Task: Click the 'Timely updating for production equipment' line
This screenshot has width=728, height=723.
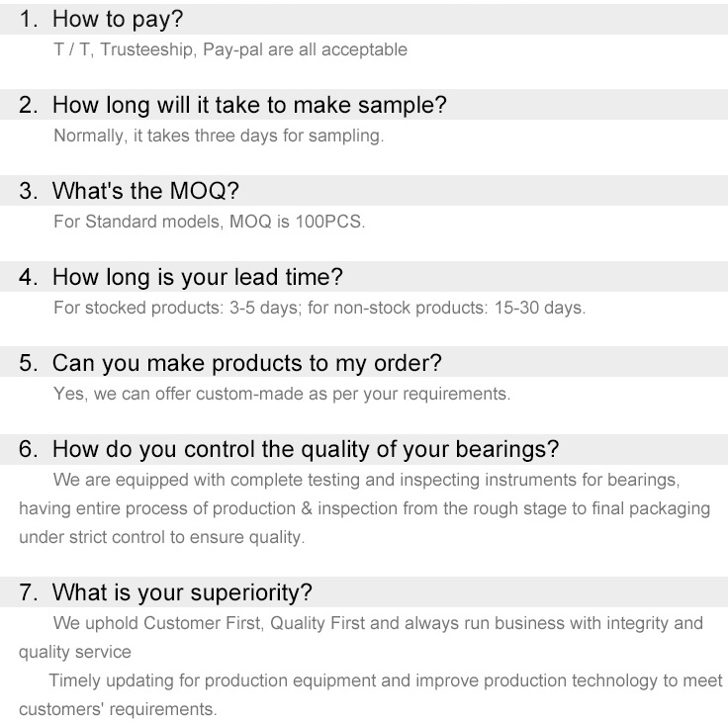Action: [386, 680]
